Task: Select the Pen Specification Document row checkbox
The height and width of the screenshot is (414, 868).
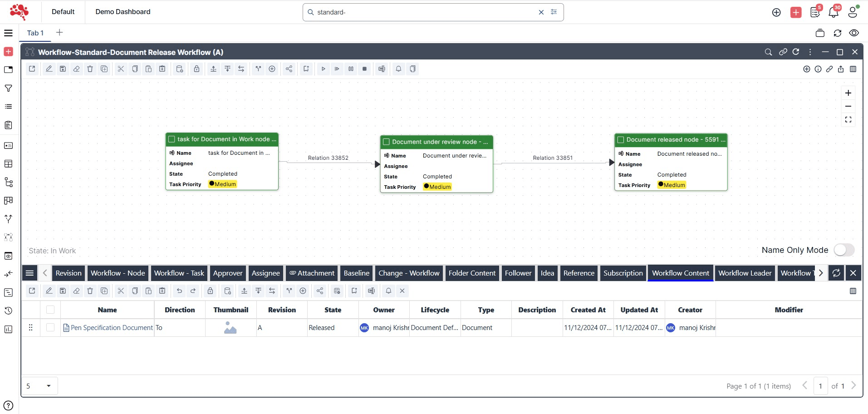Action: (x=50, y=327)
